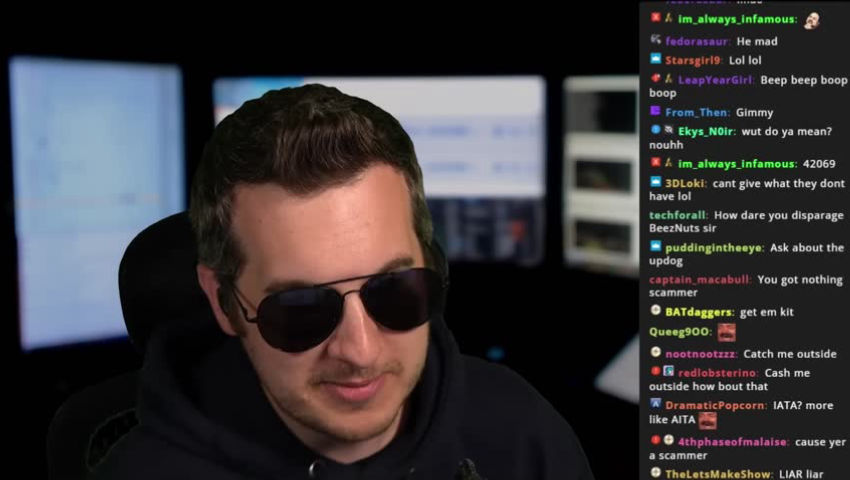Click the blue badge beside DramaticPopcorn
The image size is (850, 480).
(x=655, y=404)
